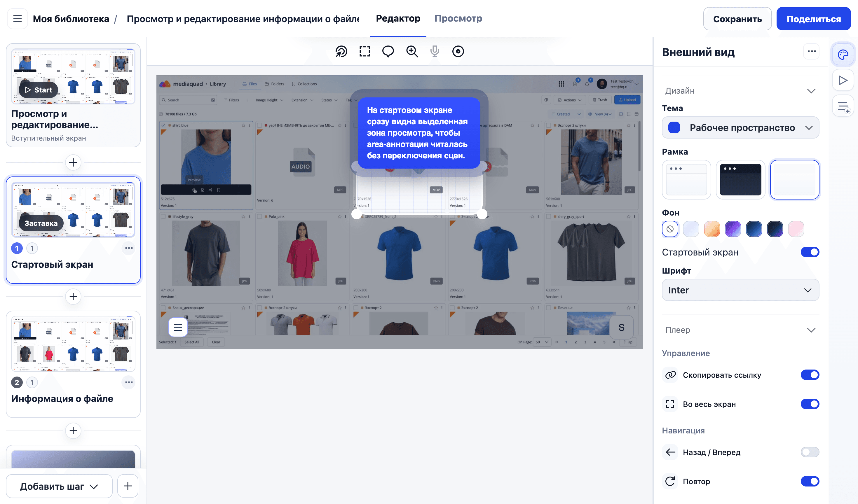858x504 pixels.
Task: Open the Files tab in mediaquad
Action: [250, 84]
